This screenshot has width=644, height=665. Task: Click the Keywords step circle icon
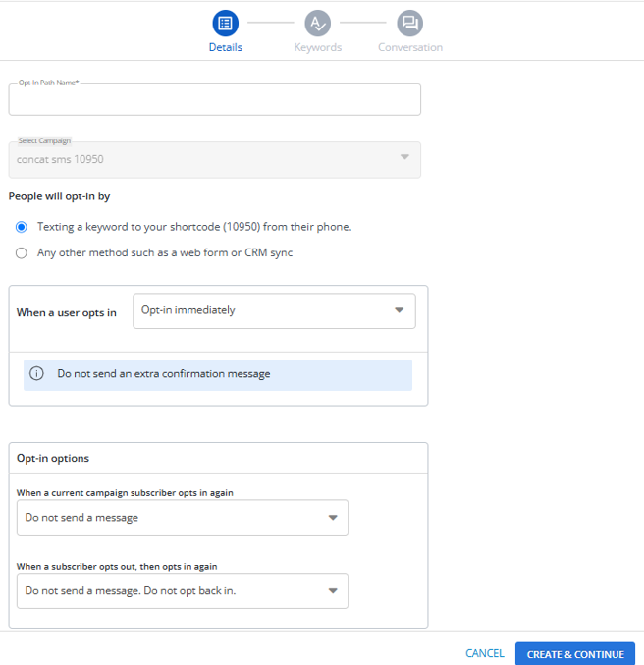(x=317, y=22)
